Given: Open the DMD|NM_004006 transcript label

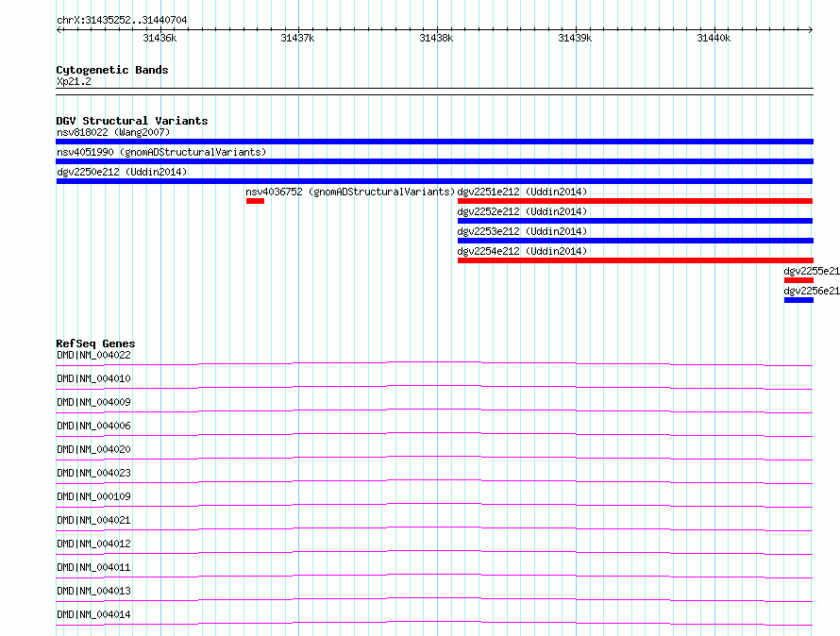Looking at the screenshot, I should [93, 426].
